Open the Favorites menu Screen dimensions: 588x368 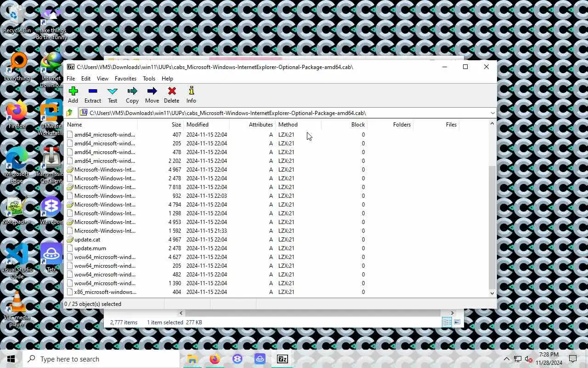coord(125,79)
